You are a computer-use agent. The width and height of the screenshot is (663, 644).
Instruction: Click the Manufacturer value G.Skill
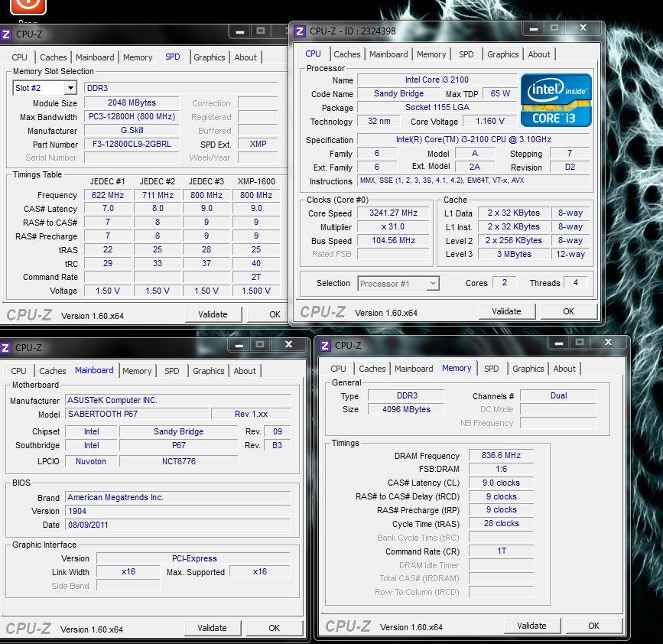click(132, 130)
